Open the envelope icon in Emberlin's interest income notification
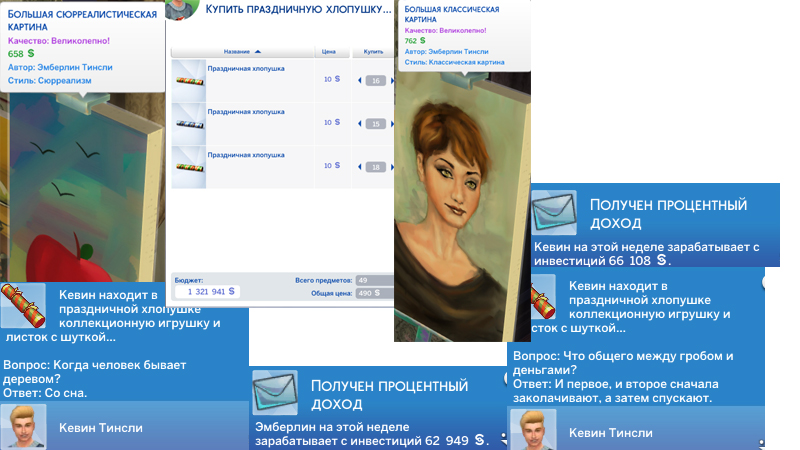This screenshot has width=800, height=450. tap(275, 392)
